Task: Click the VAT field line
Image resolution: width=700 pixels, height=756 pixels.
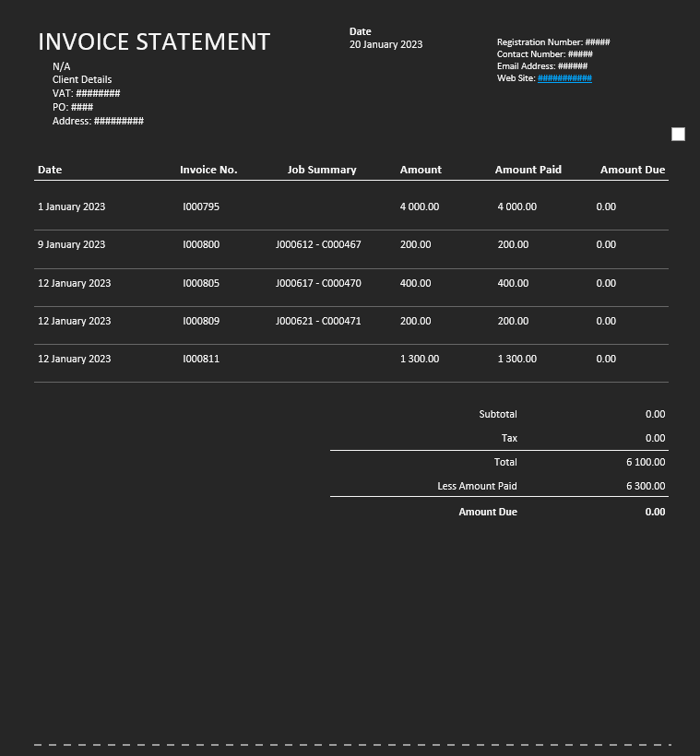Action: tap(87, 93)
